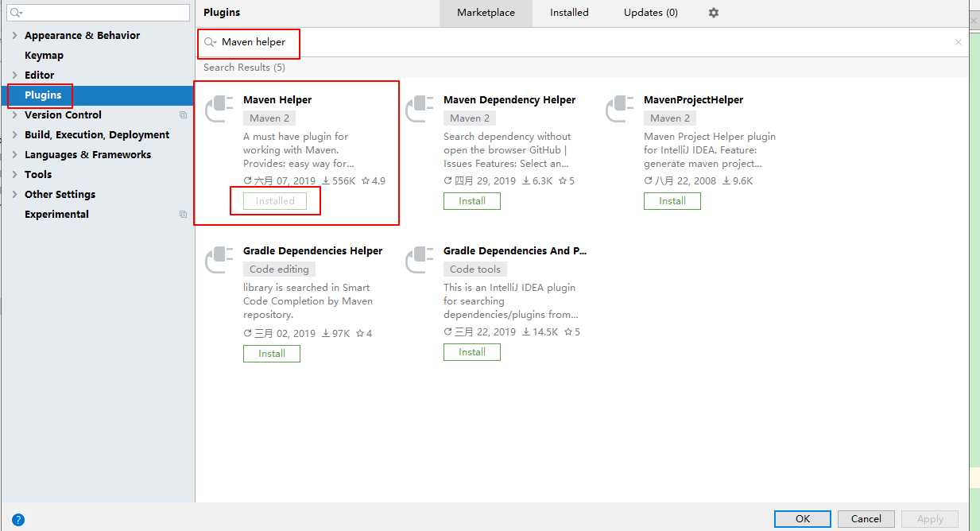Click the Maven 2 tag under Maven Dependency Helper

point(471,118)
